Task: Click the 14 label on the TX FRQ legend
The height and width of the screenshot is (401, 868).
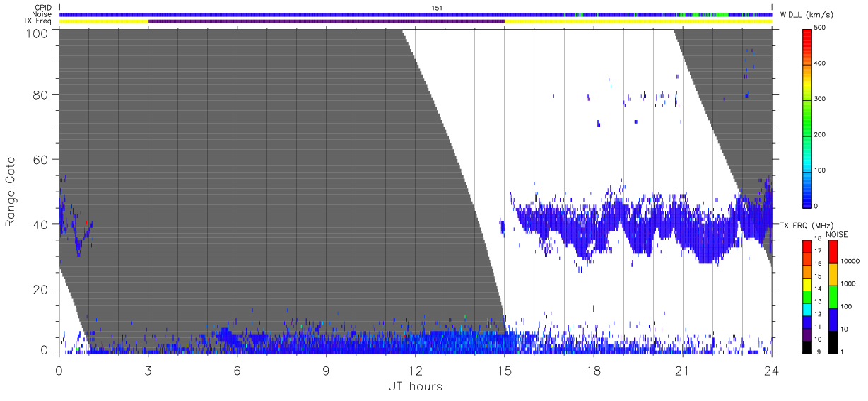Action: point(817,289)
